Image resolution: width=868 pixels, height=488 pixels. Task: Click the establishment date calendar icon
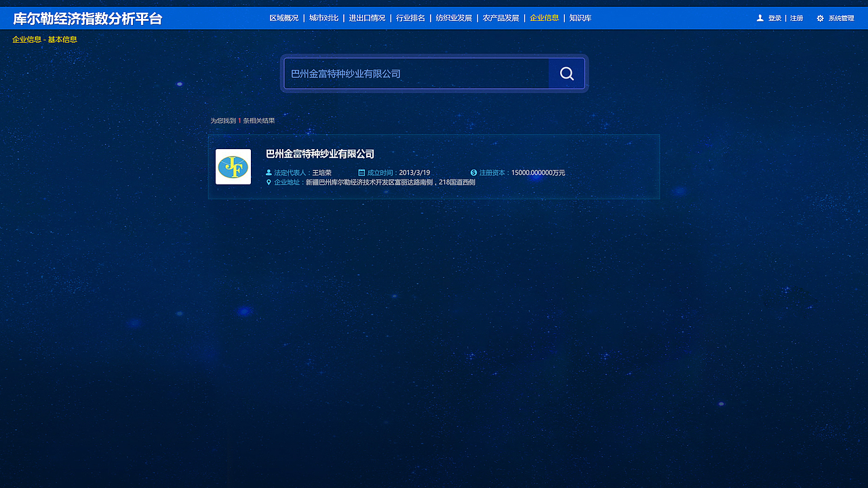click(x=361, y=173)
